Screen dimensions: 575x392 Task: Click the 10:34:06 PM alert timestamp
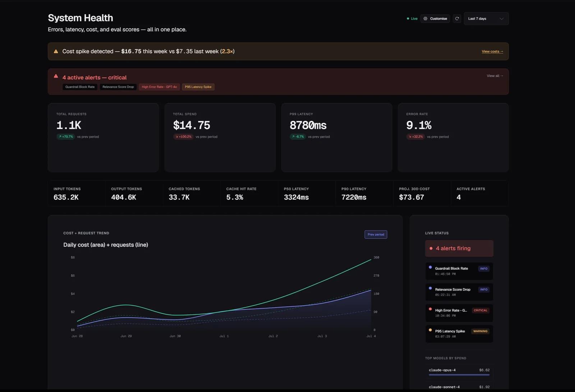pyautogui.click(x=445, y=316)
